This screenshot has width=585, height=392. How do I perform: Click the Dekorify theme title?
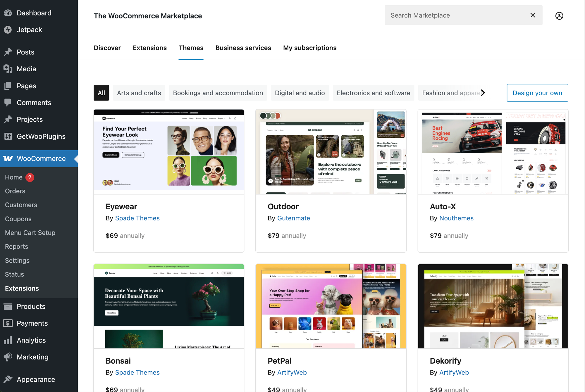pyautogui.click(x=445, y=361)
